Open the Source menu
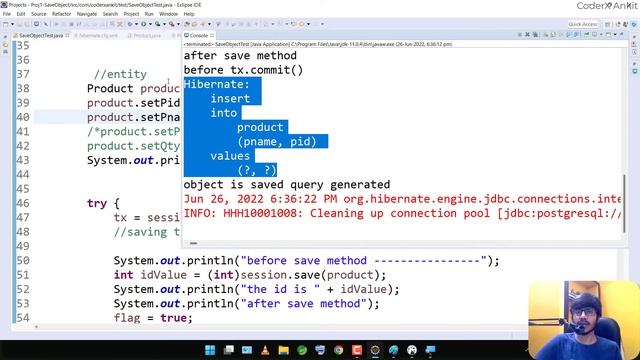 click(x=39, y=14)
